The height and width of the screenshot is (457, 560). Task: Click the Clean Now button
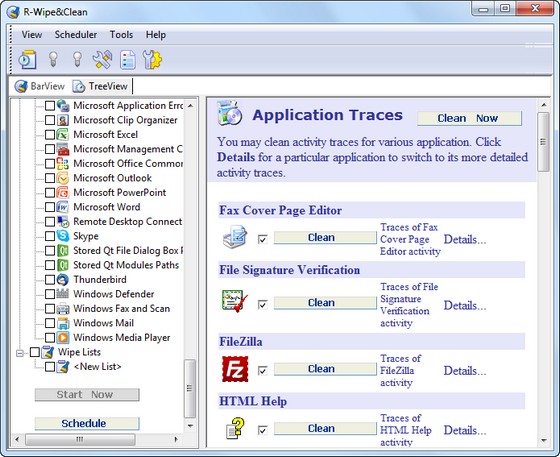coord(469,119)
